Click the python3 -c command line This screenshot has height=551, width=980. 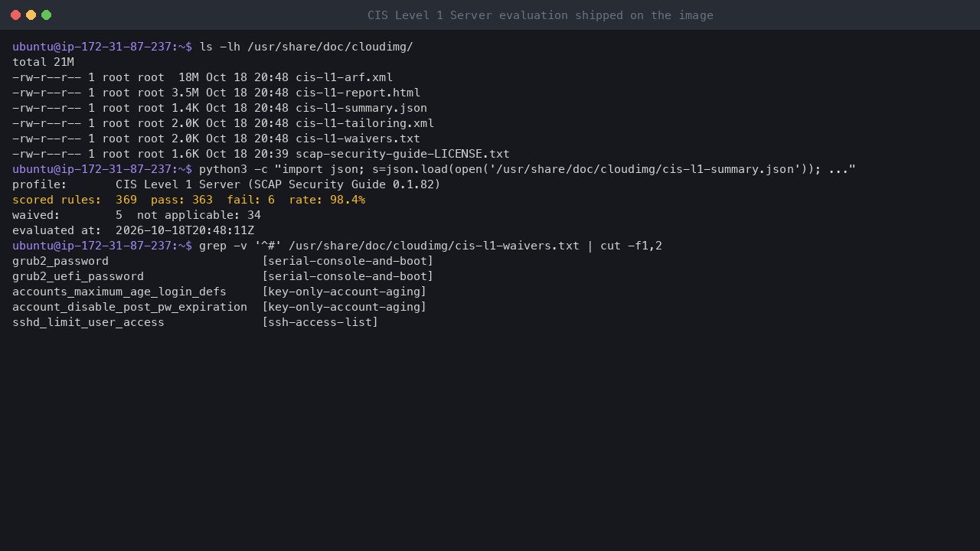[x=528, y=169]
